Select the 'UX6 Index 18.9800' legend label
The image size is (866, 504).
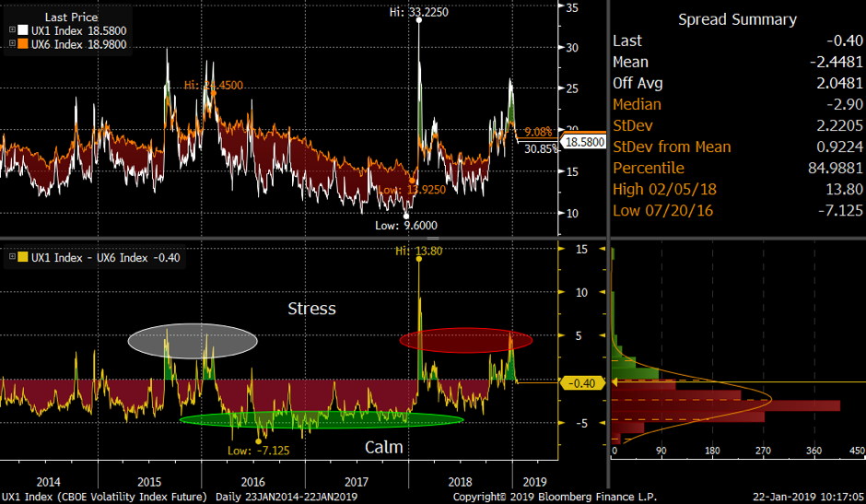pos(79,45)
